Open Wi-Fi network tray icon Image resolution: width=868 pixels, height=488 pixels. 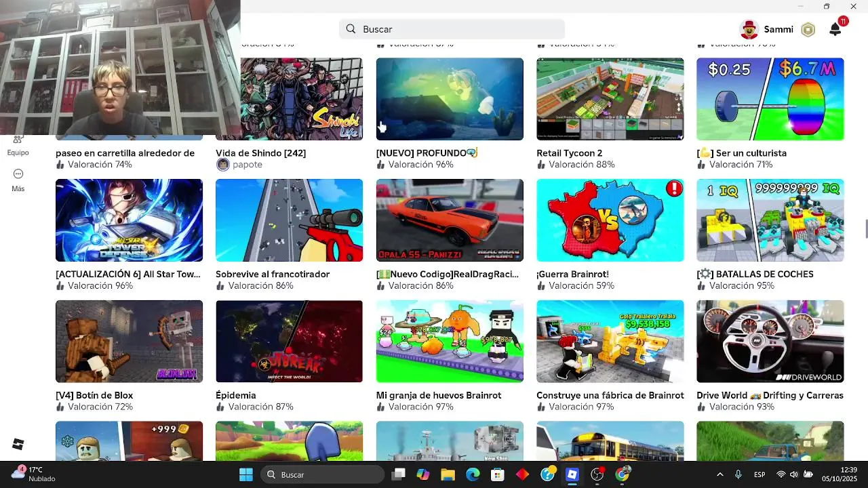tap(781, 474)
